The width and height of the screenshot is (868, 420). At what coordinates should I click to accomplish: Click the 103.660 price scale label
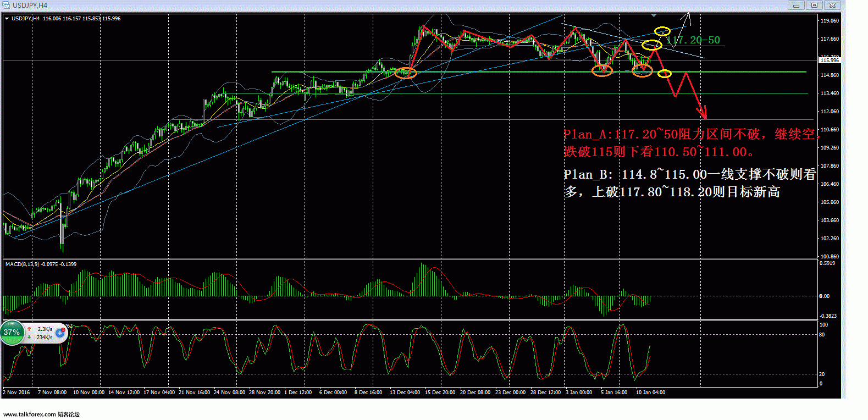click(x=830, y=220)
